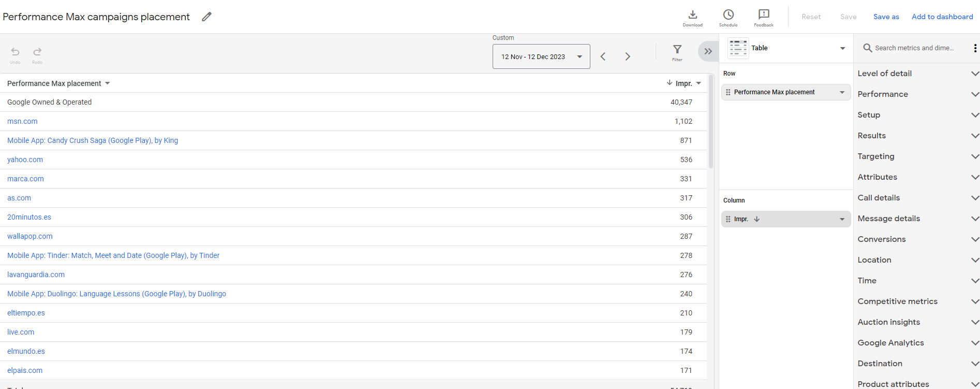Go to the previous date range
Image resolution: width=980 pixels, height=389 pixels.
pyautogui.click(x=603, y=56)
